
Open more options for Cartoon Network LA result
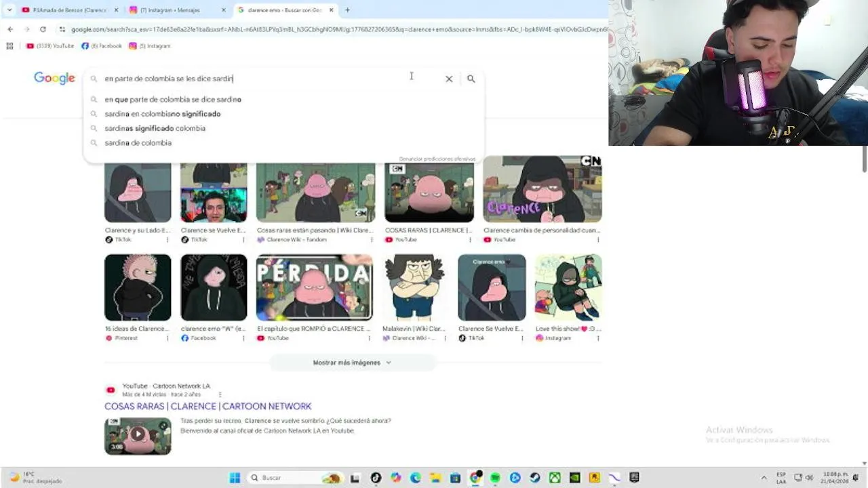coord(220,394)
